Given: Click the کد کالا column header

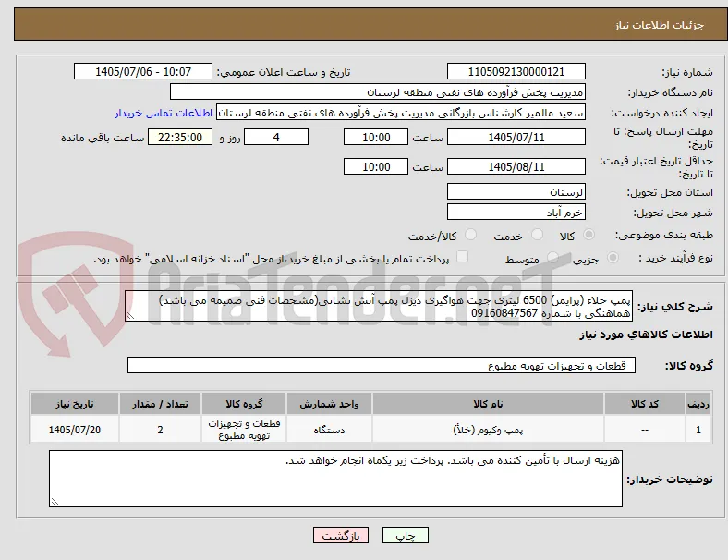Looking at the screenshot, I should pos(645,404).
